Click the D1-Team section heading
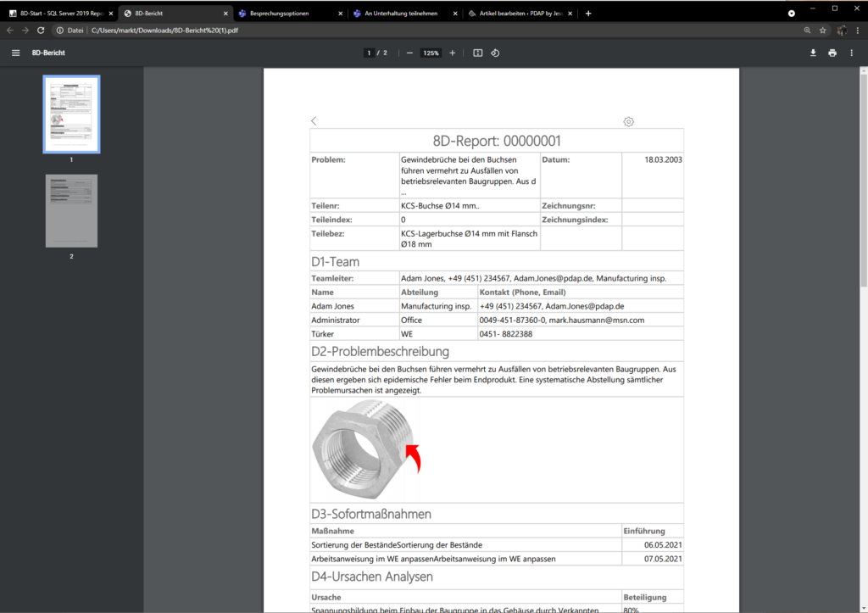This screenshot has height=613, width=868. [x=335, y=262]
